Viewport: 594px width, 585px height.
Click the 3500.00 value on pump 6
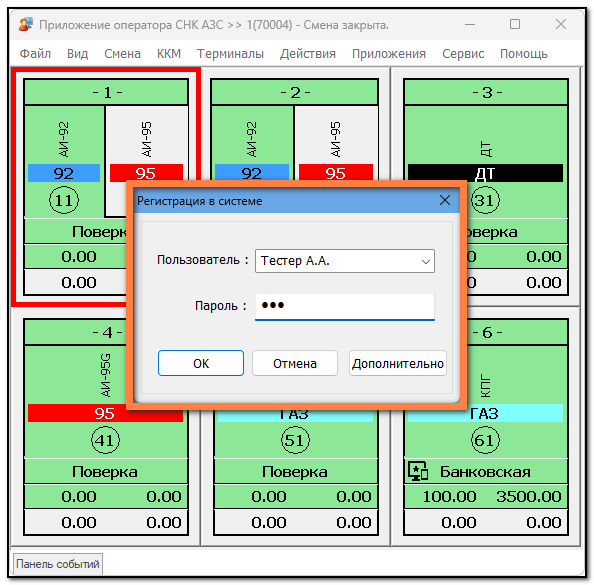pyautogui.click(x=529, y=496)
